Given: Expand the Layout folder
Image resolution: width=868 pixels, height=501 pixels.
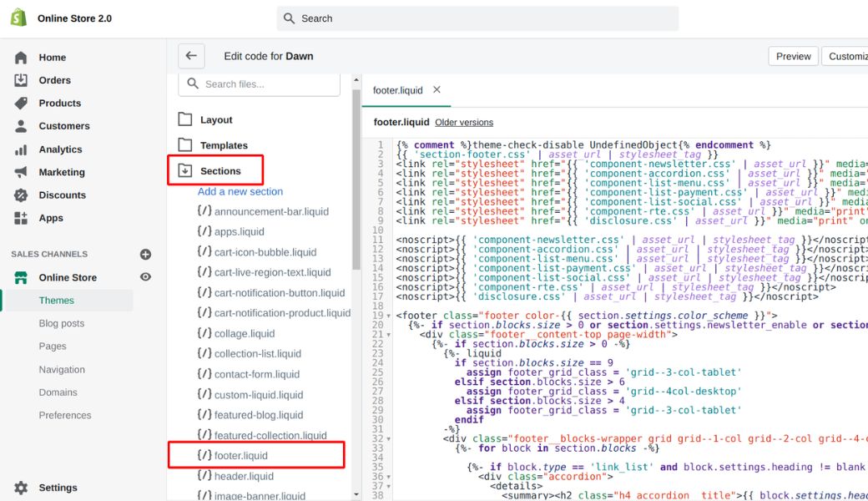Looking at the screenshot, I should click(216, 119).
